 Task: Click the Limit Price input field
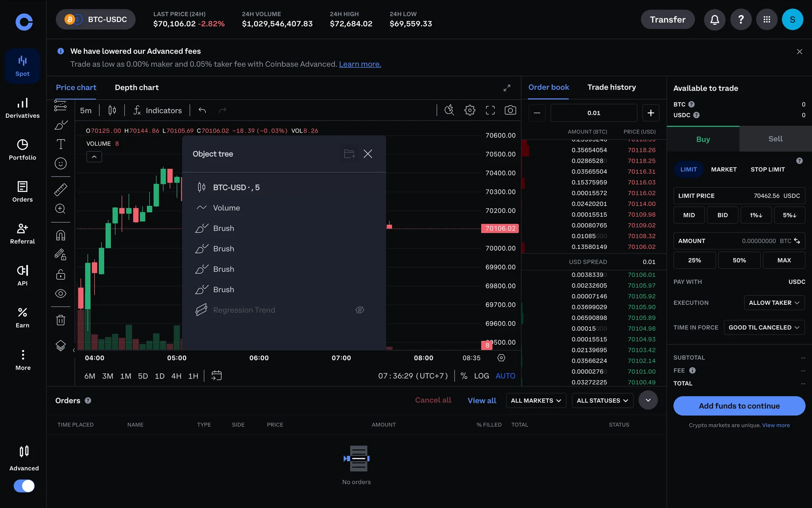(x=739, y=196)
